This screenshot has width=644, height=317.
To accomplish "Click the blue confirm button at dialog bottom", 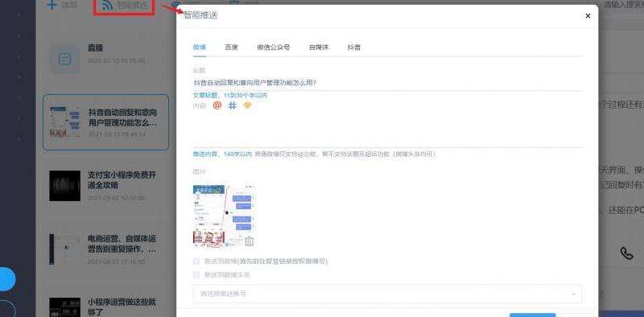I will tap(532, 315).
